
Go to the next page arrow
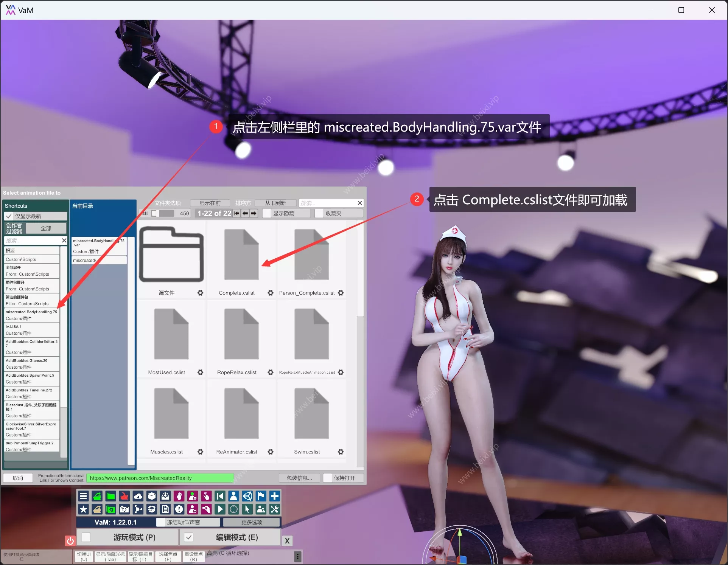(254, 213)
